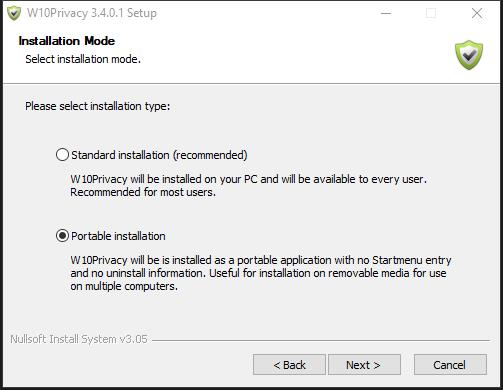The width and height of the screenshot is (503, 390).
Task: Click the 'W10Privacy 3.4.0.1 Setup' title text
Action: (92, 13)
